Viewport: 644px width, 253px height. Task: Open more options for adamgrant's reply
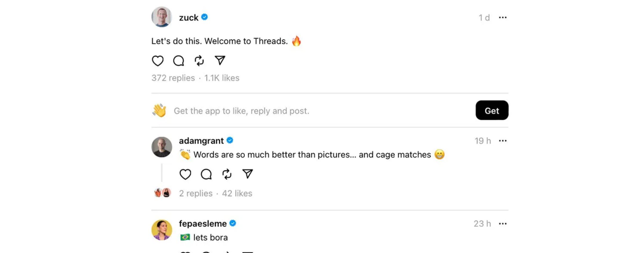(x=503, y=141)
